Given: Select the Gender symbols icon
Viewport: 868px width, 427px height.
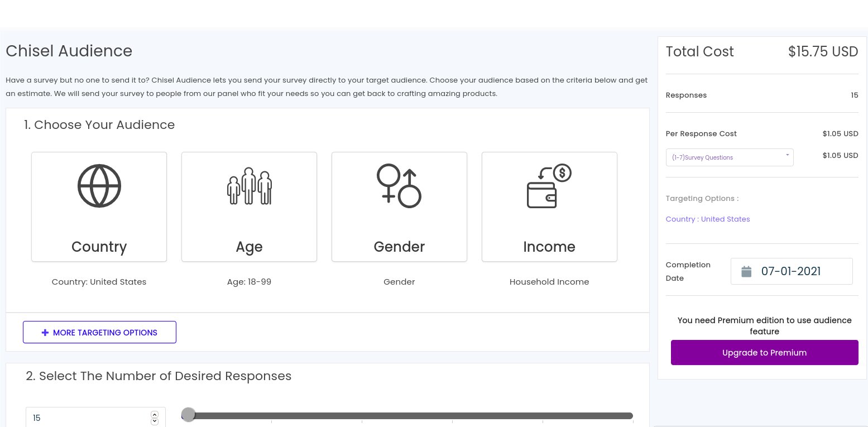Looking at the screenshot, I should [399, 186].
